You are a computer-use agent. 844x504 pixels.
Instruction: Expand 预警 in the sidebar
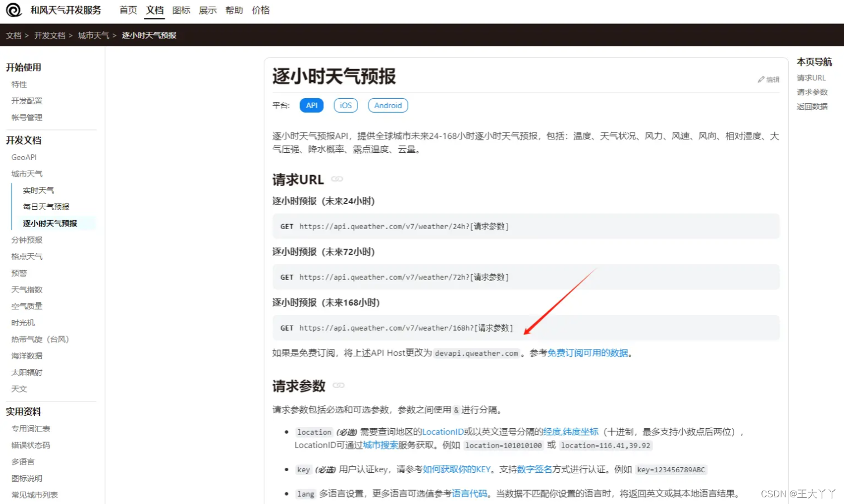coord(19,273)
